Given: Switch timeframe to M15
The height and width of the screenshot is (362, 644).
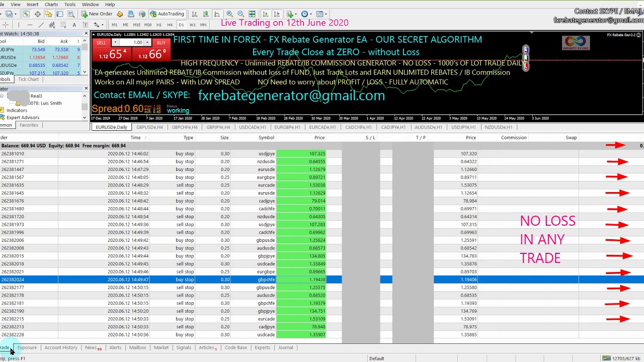Looking at the screenshot, I should (136, 25).
